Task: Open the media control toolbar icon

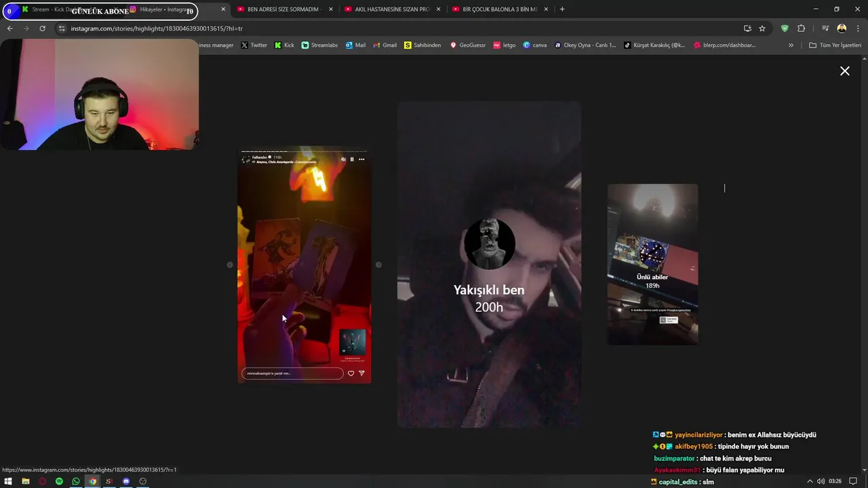Action: tap(825, 28)
